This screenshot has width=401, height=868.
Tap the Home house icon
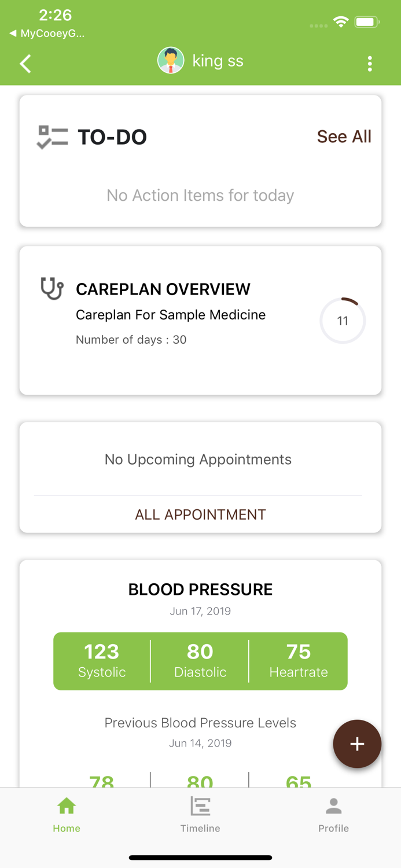67,806
